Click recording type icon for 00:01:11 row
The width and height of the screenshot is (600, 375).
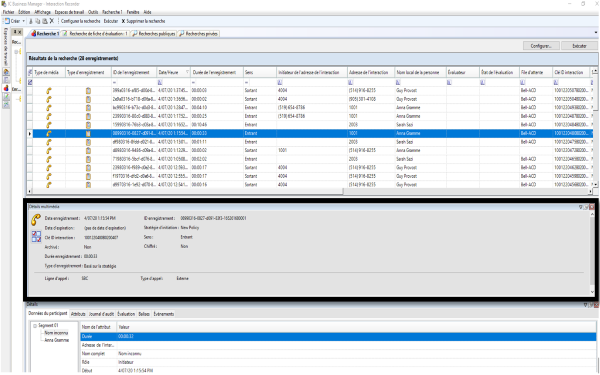point(88,142)
